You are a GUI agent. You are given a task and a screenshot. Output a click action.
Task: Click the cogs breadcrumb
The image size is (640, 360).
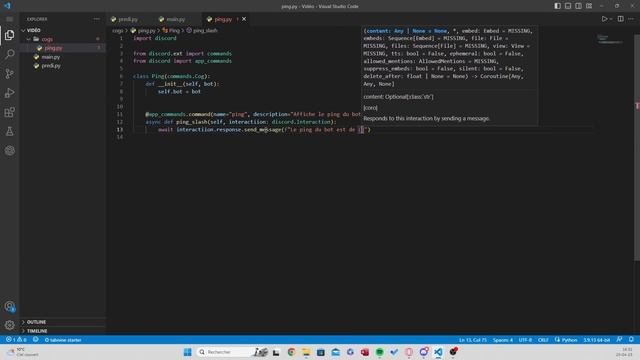tap(118, 31)
